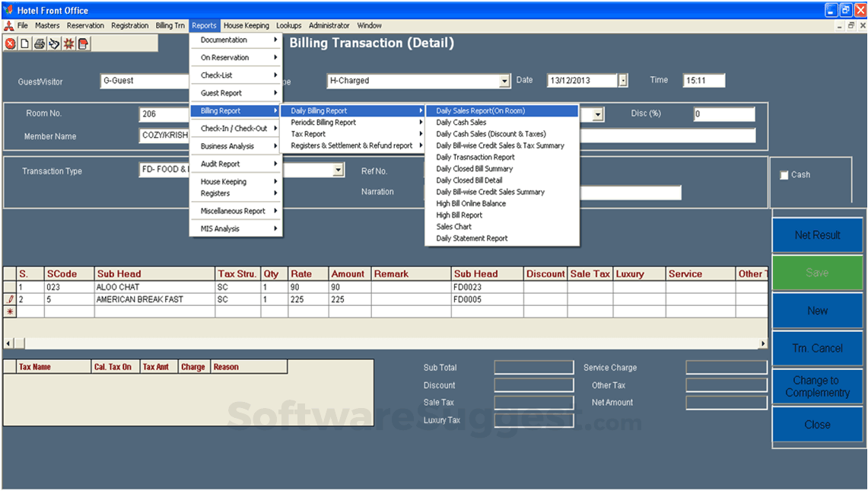This screenshot has width=868, height=491.
Task: Open the H-Charged dropdown list
Action: 504,80
